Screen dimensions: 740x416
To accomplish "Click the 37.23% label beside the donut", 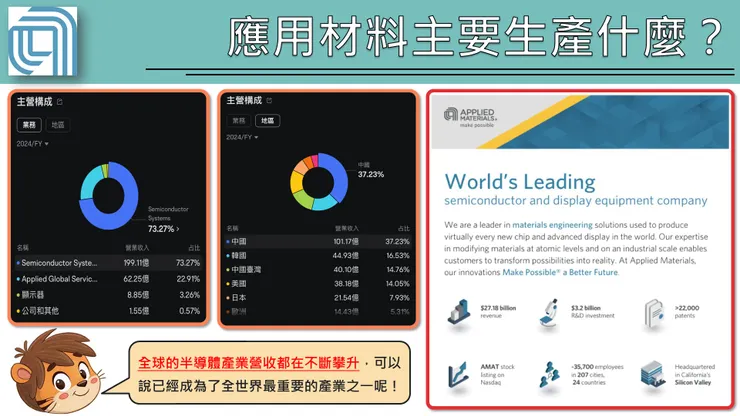I will click(371, 174).
